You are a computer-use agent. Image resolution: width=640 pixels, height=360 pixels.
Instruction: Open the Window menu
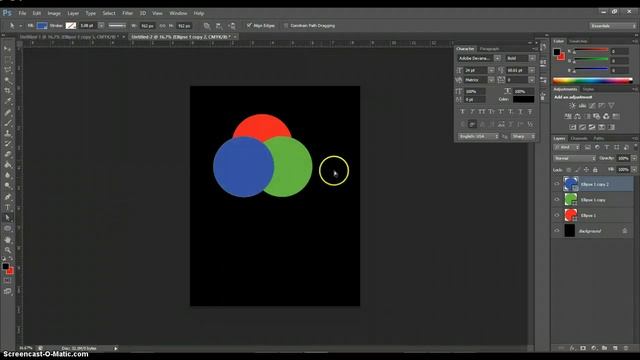pyautogui.click(x=178, y=13)
